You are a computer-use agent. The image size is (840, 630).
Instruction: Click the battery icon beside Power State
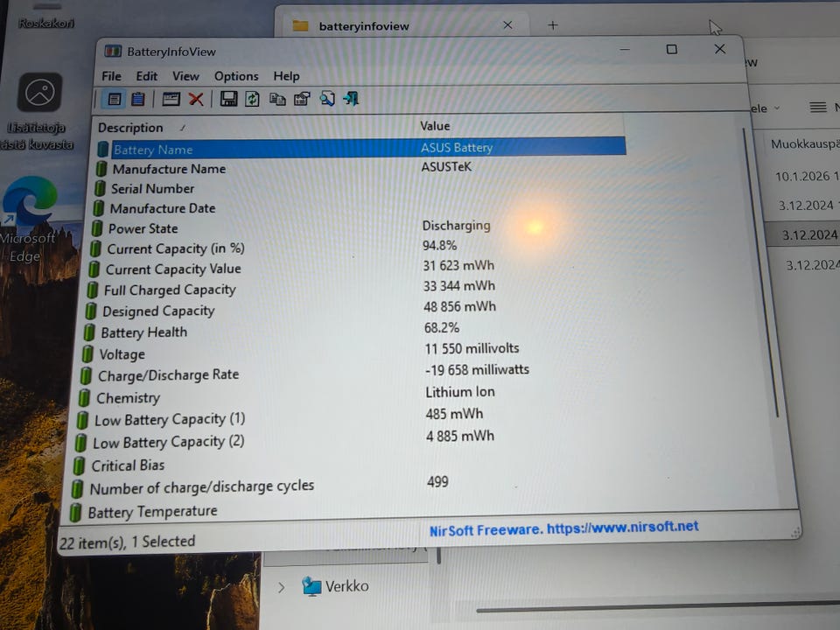pos(97,228)
